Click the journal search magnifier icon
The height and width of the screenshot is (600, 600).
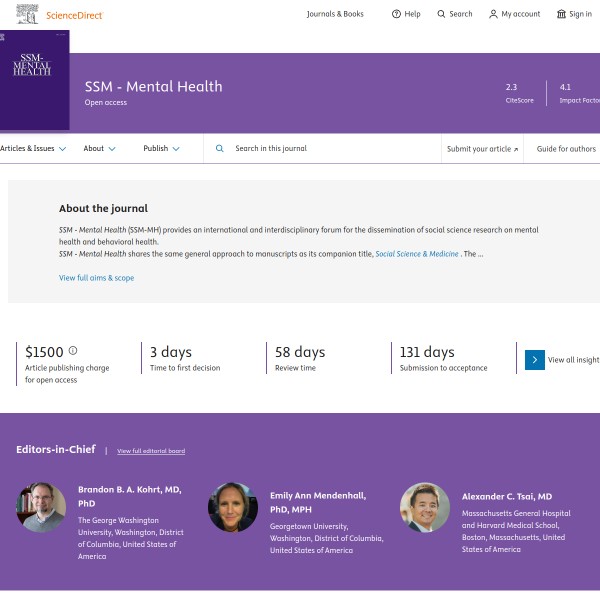click(x=220, y=149)
